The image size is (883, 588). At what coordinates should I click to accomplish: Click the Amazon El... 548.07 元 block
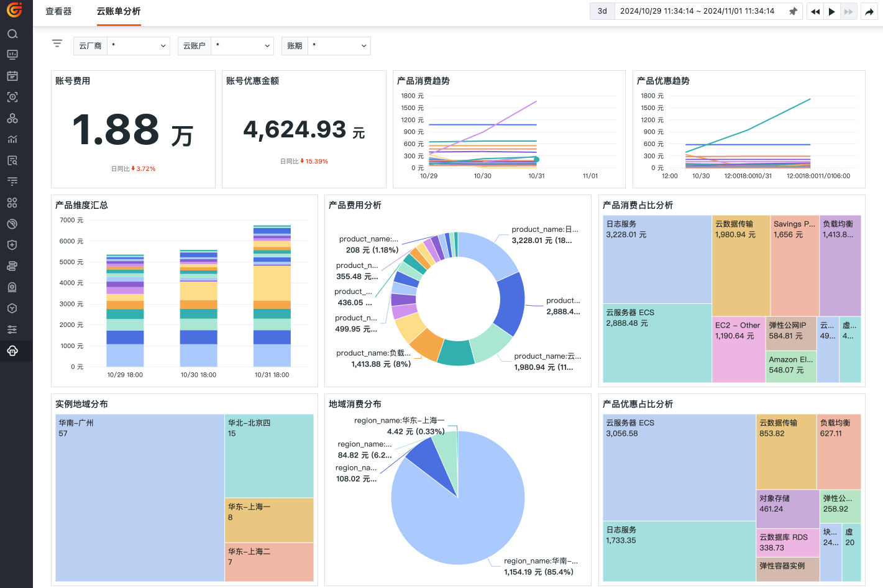790,367
